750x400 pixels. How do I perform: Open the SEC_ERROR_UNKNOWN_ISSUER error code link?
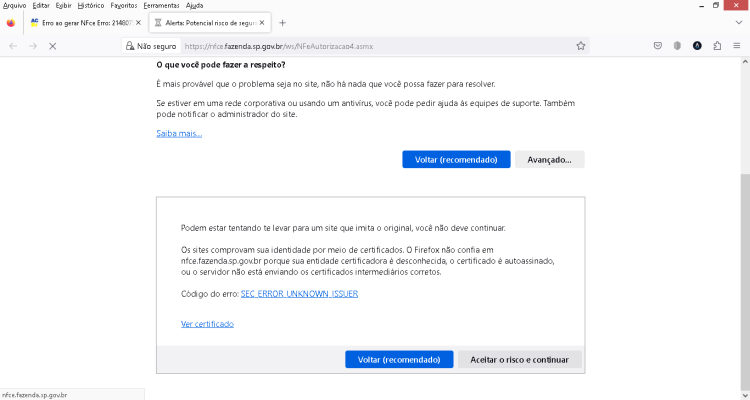(299, 294)
